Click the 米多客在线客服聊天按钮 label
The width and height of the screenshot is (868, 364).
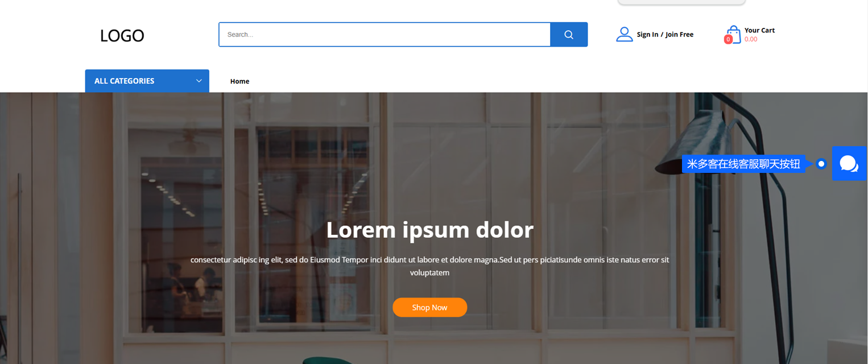pyautogui.click(x=743, y=164)
